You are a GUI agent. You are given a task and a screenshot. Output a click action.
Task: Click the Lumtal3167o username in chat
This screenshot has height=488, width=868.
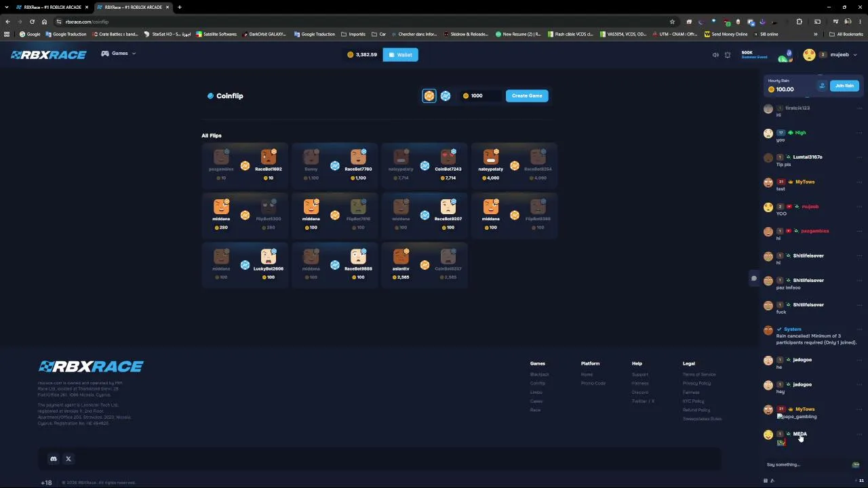tap(808, 157)
